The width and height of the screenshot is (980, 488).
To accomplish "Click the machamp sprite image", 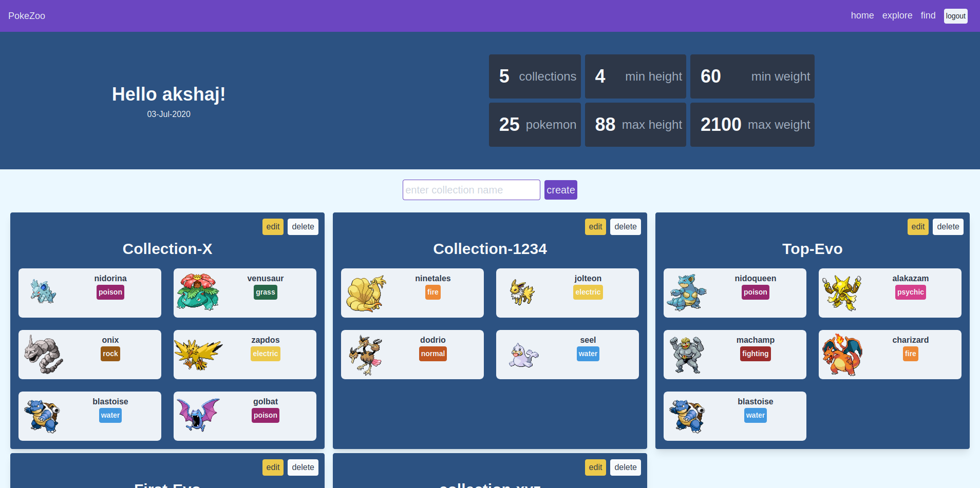I will pos(687,355).
